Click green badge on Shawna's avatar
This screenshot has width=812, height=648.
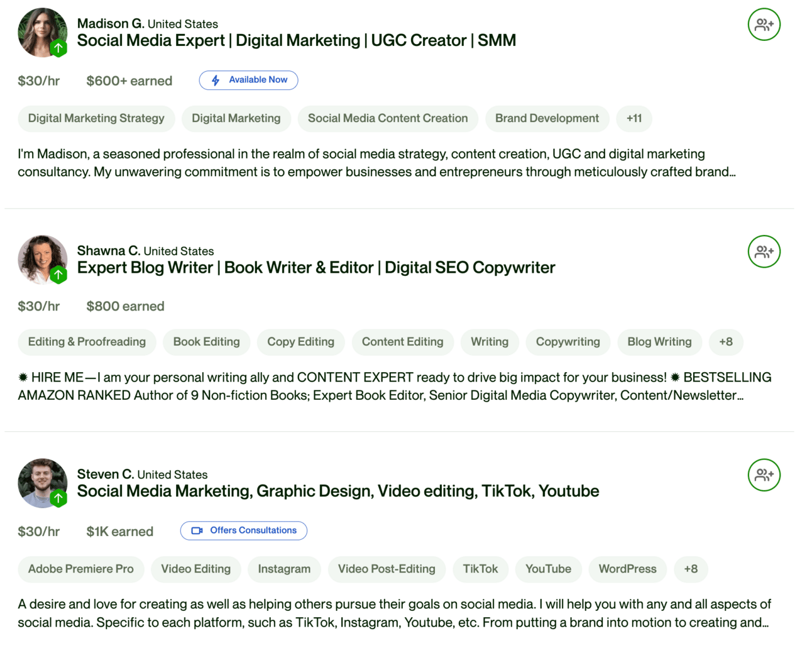click(x=58, y=275)
